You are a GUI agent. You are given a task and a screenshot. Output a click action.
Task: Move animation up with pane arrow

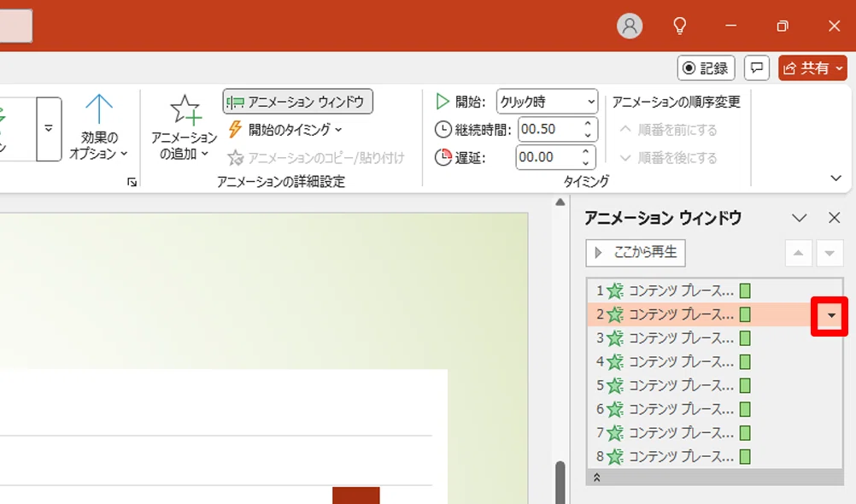point(798,253)
